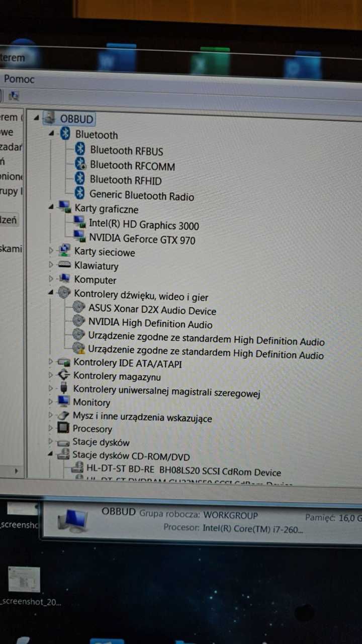The height and width of the screenshot is (644, 362).
Task: Click the Karty sieciowe network icon
Action: (x=64, y=250)
